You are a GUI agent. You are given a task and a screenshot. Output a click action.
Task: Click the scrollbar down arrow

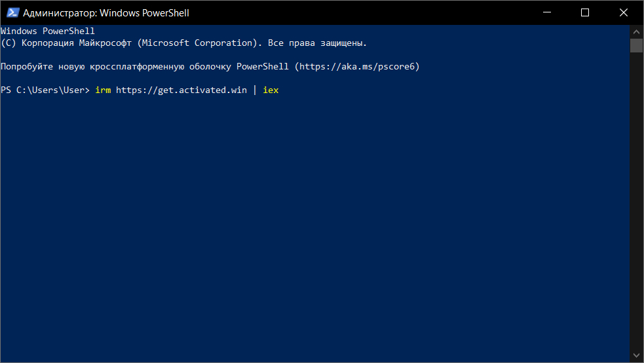pos(636,356)
